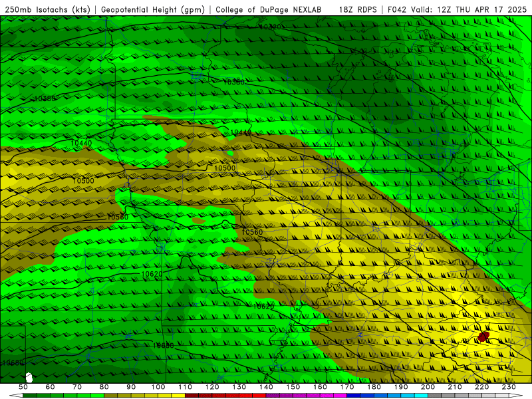
Task: Click the 190 tick label on color bar
Action: (x=401, y=387)
